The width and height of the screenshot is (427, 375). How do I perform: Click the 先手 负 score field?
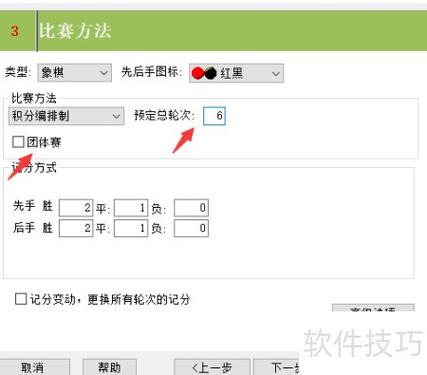tap(191, 208)
